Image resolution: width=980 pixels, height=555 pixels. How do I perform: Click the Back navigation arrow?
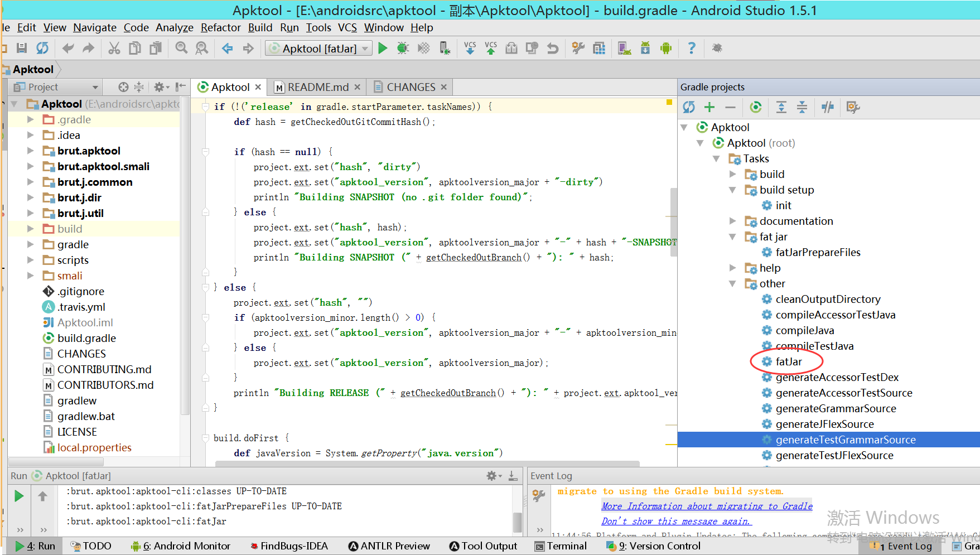point(228,49)
